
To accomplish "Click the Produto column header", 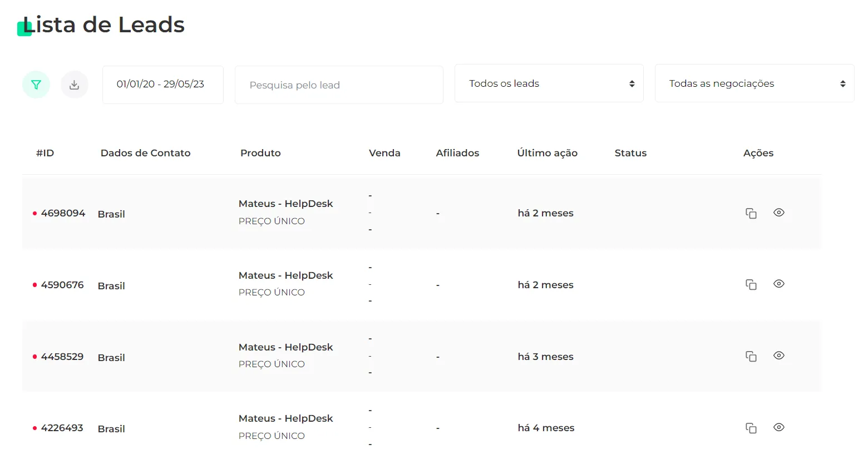I will (x=260, y=153).
